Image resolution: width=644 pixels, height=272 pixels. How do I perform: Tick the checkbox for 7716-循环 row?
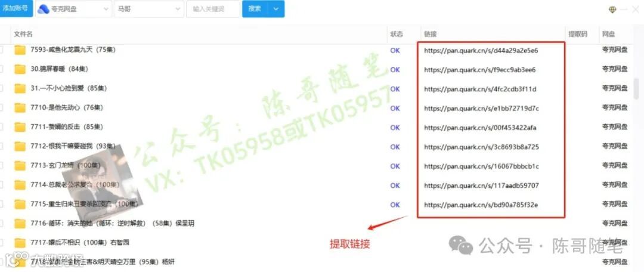[x=1, y=224]
